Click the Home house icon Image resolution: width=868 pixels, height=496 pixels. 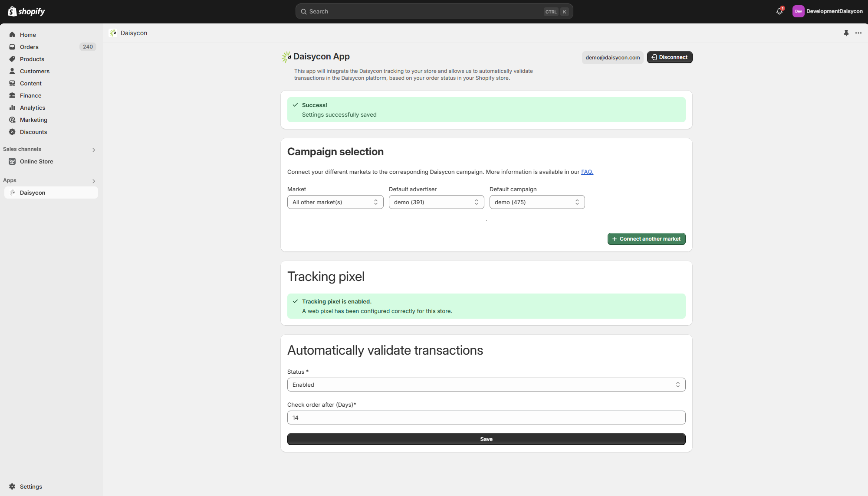click(12, 35)
